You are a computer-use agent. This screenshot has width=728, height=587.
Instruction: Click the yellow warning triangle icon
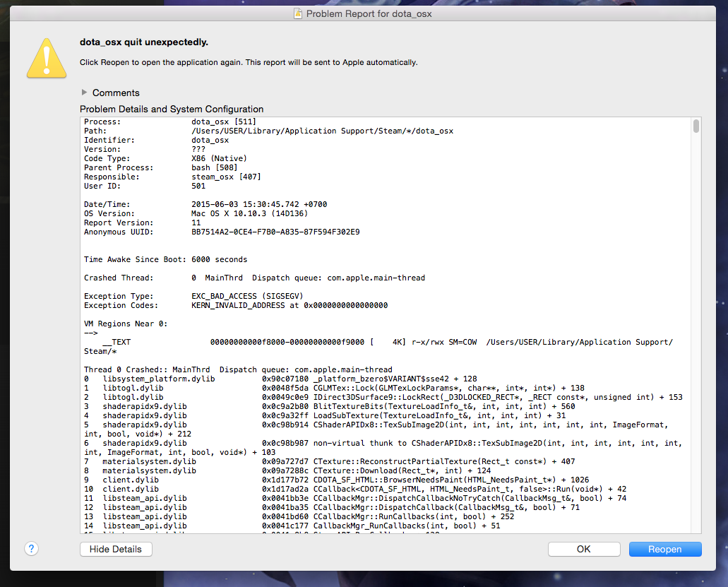pyautogui.click(x=47, y=58)
